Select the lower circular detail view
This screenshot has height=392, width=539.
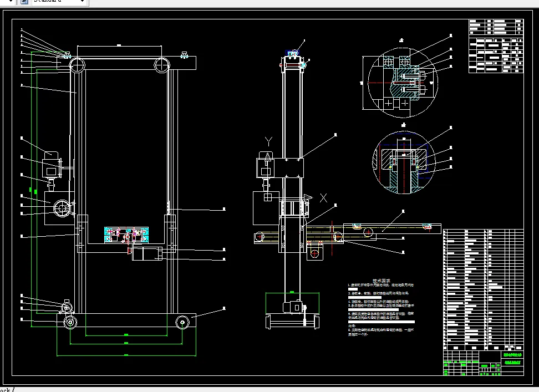point(404,162)
